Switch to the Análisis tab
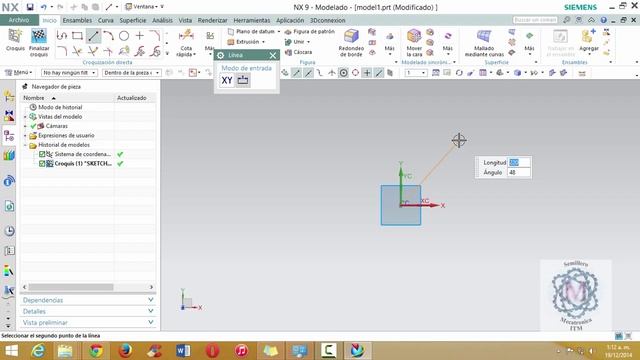The height and width of the screenshot is (360, 640). tap(162, 20)
